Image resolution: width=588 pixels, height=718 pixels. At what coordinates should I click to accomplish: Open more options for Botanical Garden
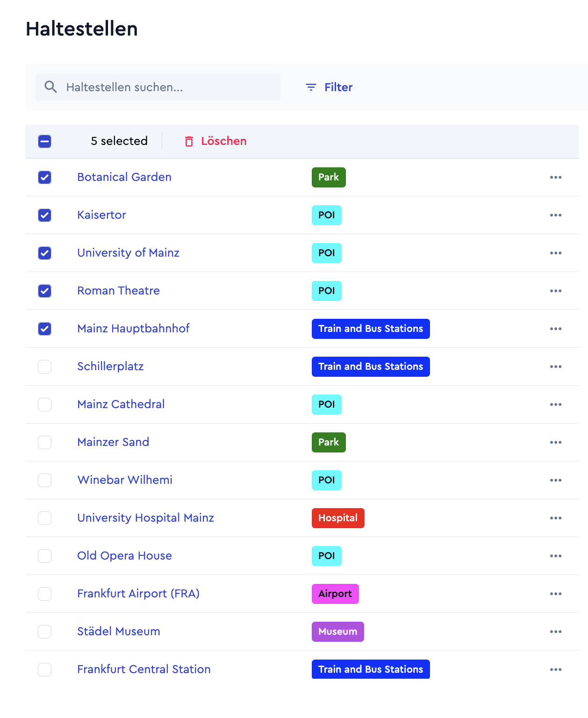(556, 177)
